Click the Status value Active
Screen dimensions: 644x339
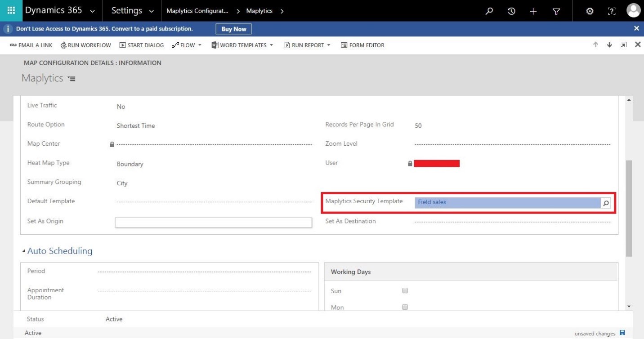[x=114, y=319]
